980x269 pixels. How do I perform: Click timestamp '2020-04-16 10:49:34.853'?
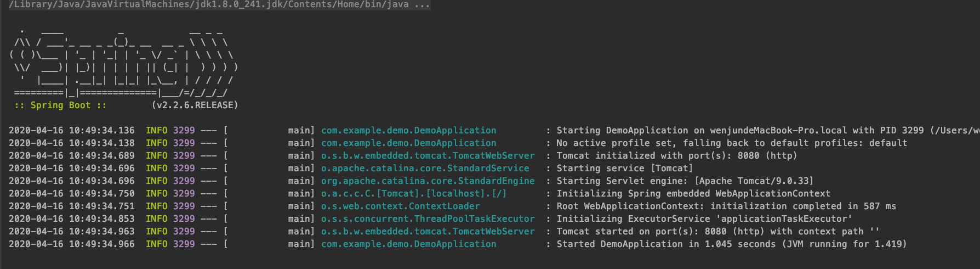pos(72,218)
